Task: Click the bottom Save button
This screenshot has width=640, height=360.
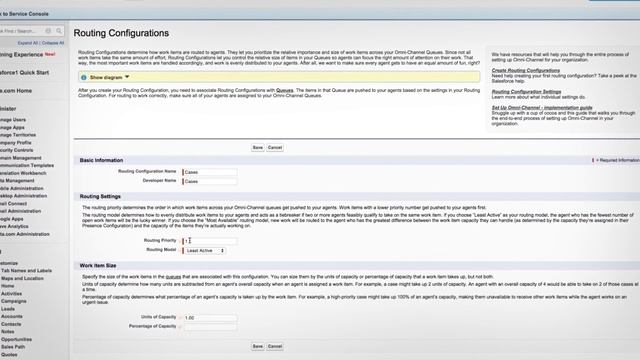Action: [258, 346]
